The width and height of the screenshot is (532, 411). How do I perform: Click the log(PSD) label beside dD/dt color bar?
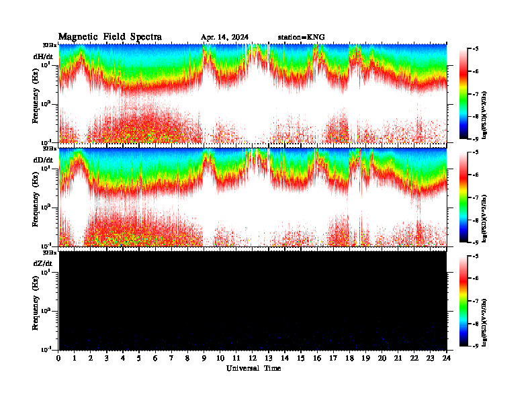point(484,218)
